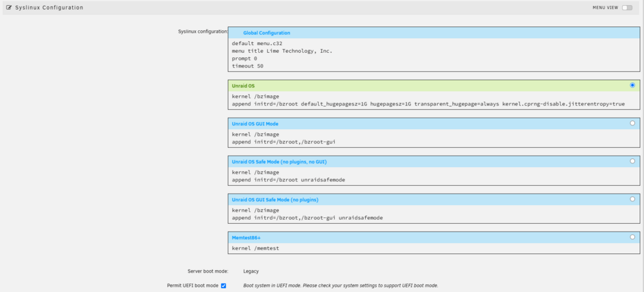This screenshot has height=292, width=644.
Task: Select Unraid OS GUI Safe Mode radio
Action: (632, 199)
